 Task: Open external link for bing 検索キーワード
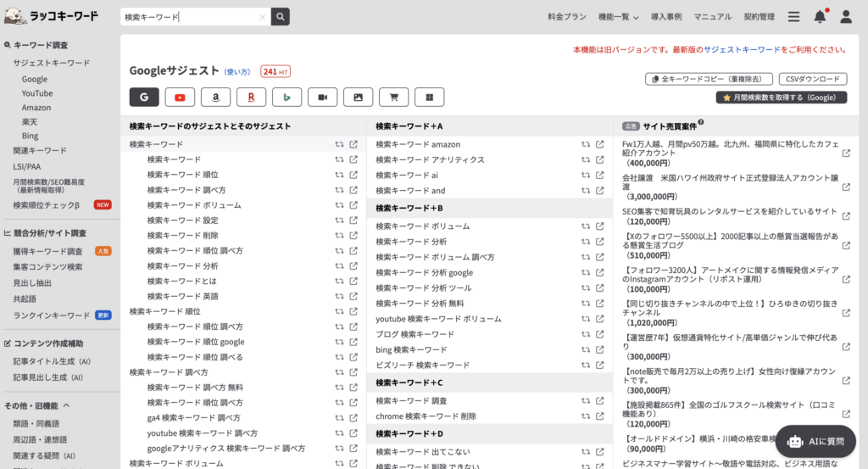point(599,349)
